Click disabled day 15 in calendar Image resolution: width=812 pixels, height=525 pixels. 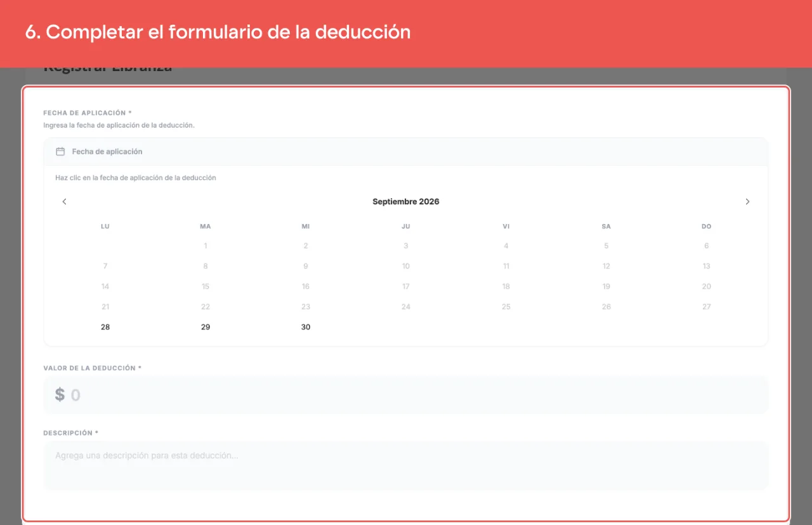(206, 286)
